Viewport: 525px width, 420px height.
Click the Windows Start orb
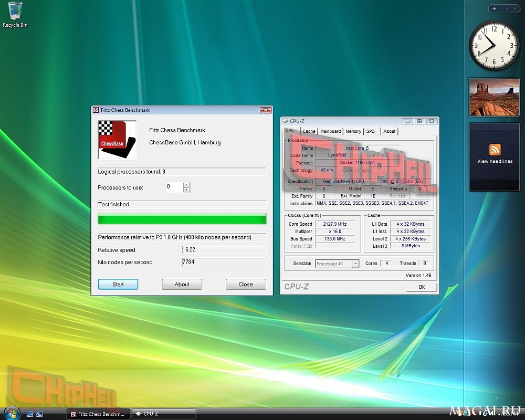(12, 414)
